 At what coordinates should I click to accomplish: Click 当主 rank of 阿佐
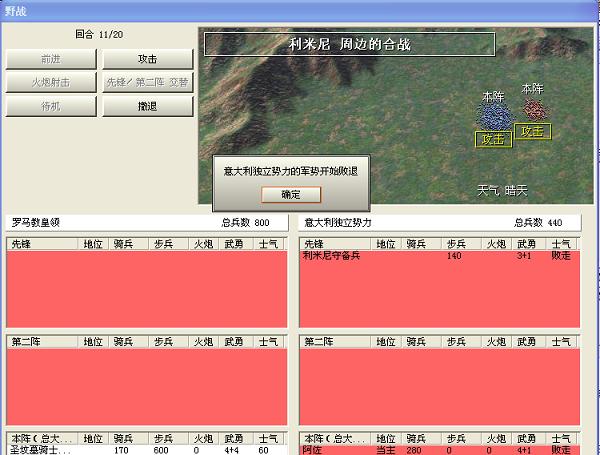386,450
